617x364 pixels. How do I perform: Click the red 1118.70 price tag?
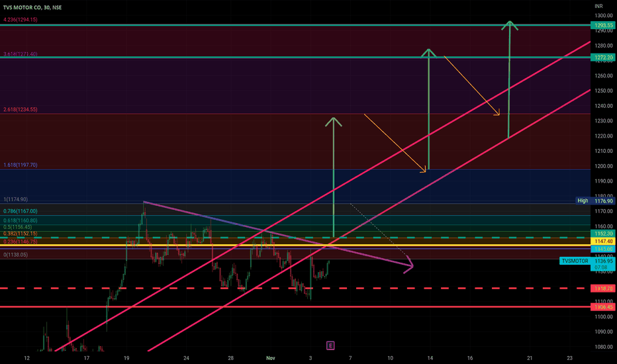(x=603, y=289)
